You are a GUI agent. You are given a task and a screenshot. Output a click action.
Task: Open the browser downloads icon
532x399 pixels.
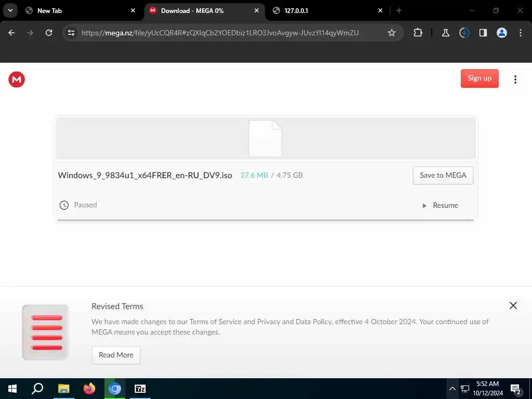point(464,33)
